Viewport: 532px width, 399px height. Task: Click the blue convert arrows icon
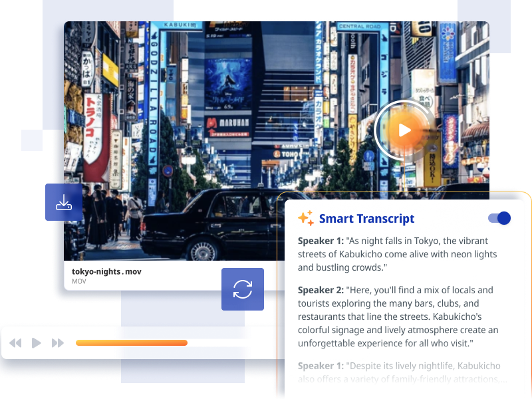243,289
